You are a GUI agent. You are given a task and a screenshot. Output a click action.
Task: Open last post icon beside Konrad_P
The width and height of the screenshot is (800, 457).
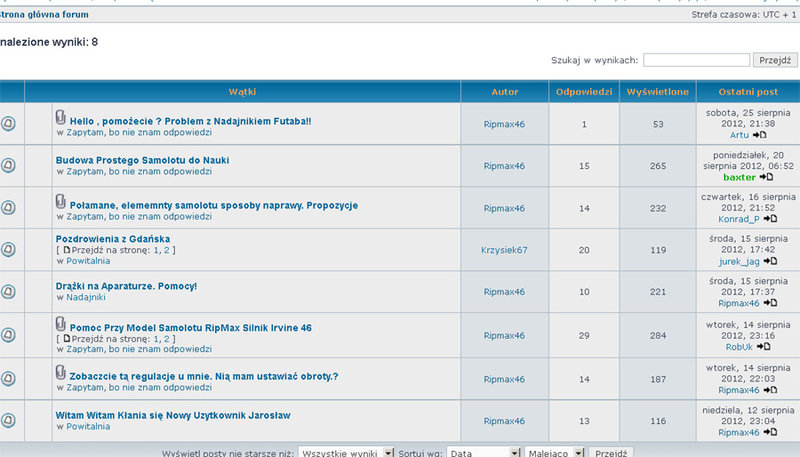click(x=770, y=219)
